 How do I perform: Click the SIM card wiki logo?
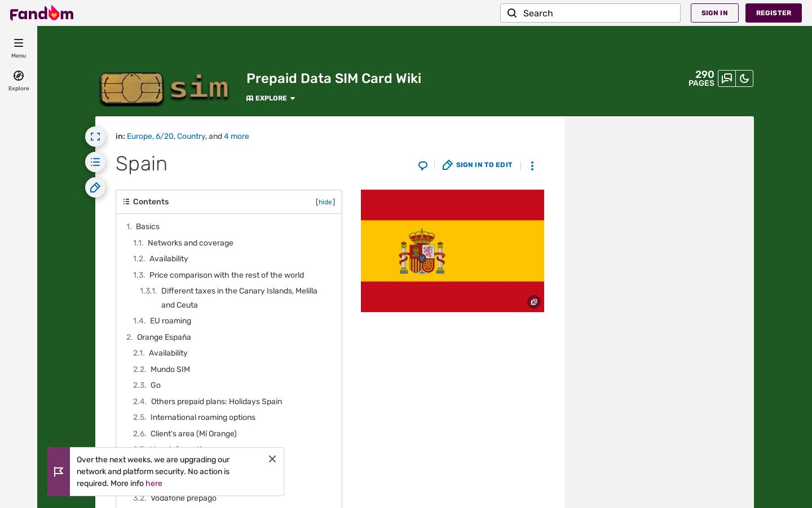point(165,87)
